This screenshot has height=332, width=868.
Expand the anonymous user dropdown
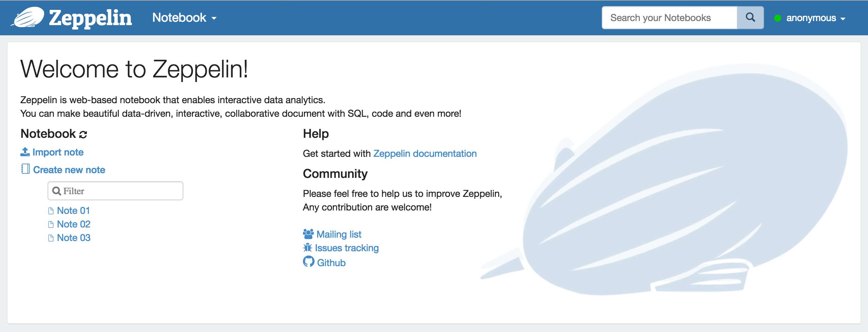pyautogui.click(x=815, y=18)
